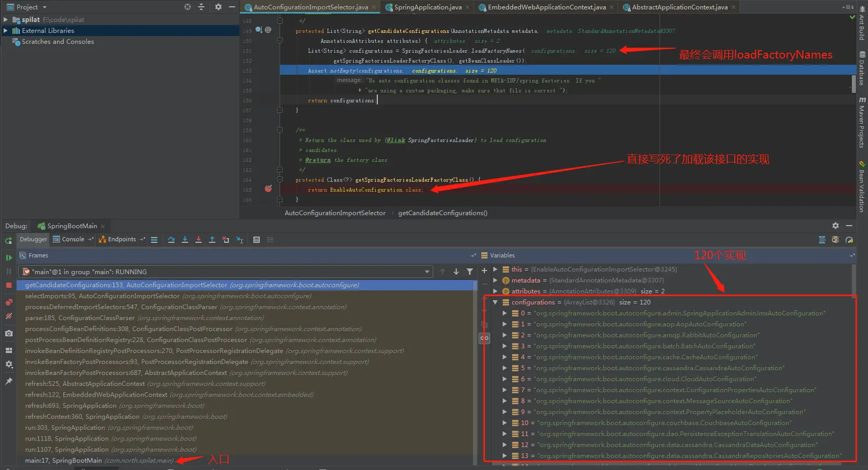Click Show Execution Point icon
Screen dimensions: 868x470
pos(154,240)
